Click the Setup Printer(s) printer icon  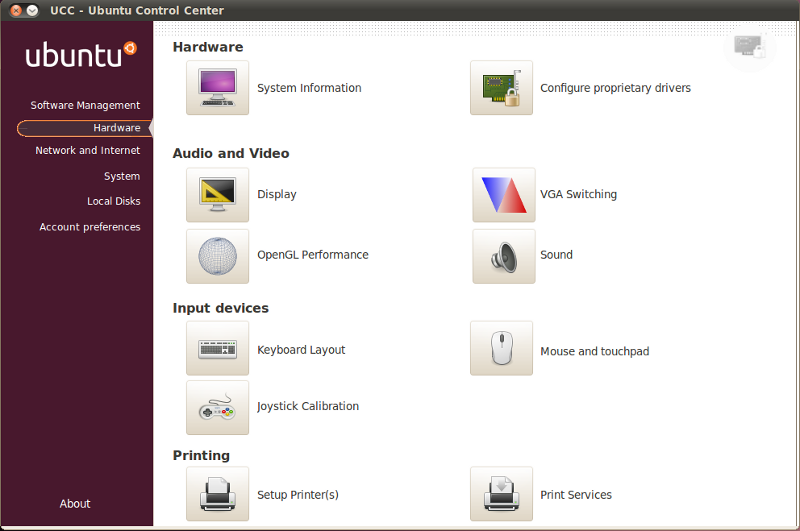click(x=217, y=494)
